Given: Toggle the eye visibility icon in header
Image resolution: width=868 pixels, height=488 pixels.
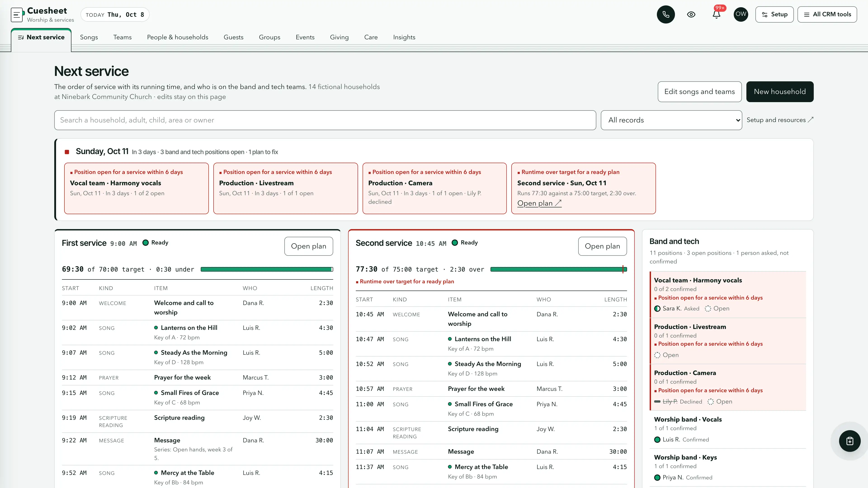Looking at the screenshot, I should [x=691, y=14].
